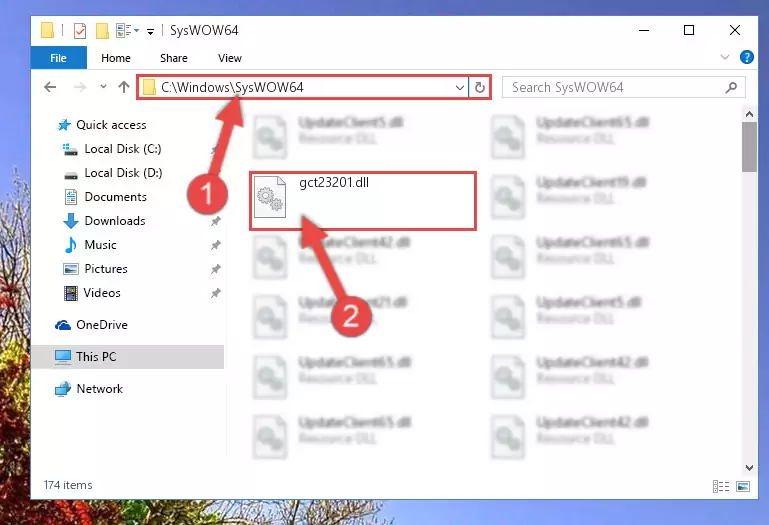Switch to Details view layout icon
This screenshot has width=769, height=525.
(720, 486)
